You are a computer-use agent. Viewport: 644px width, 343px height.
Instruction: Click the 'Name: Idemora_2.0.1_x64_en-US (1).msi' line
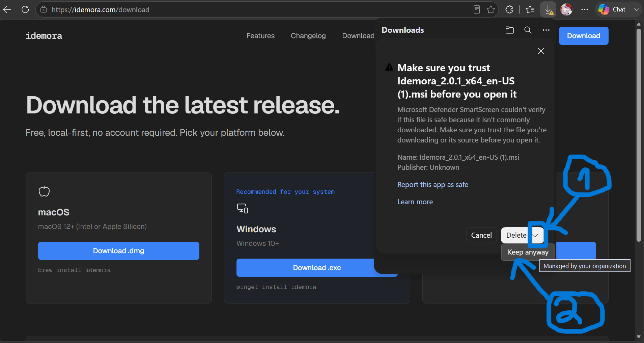(x=458, y=157)
